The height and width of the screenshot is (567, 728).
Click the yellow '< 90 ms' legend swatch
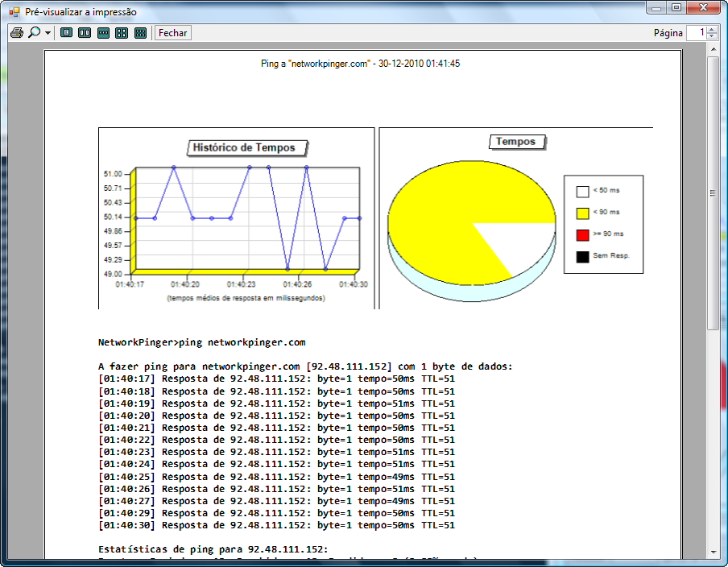(583, 213)
